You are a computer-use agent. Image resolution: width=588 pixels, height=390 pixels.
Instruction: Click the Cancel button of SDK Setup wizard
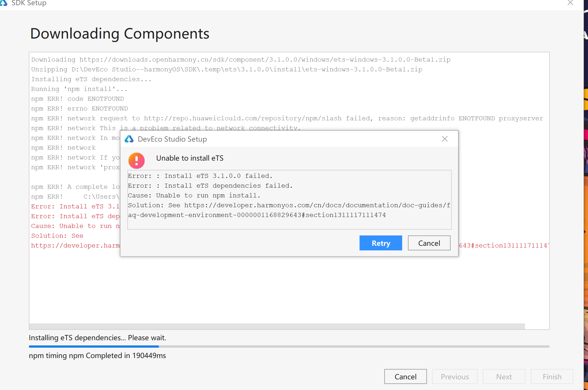pos(405,376)
